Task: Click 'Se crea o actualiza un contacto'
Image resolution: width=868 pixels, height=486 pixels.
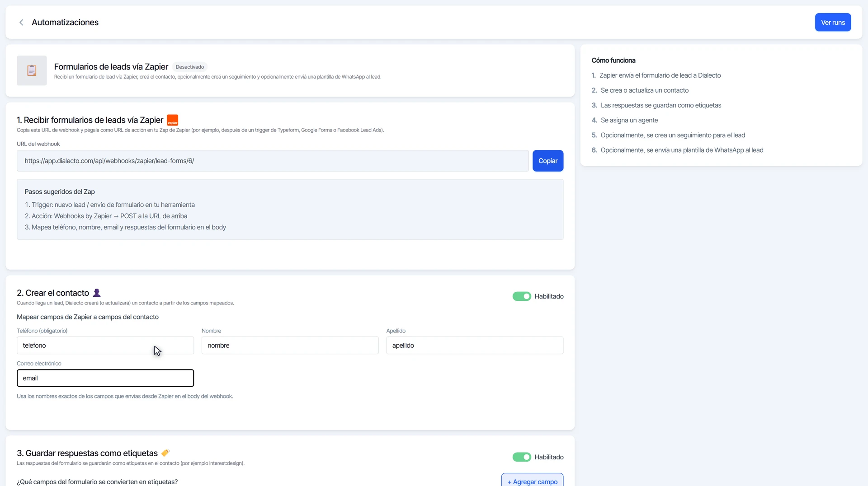Action: 645,90
